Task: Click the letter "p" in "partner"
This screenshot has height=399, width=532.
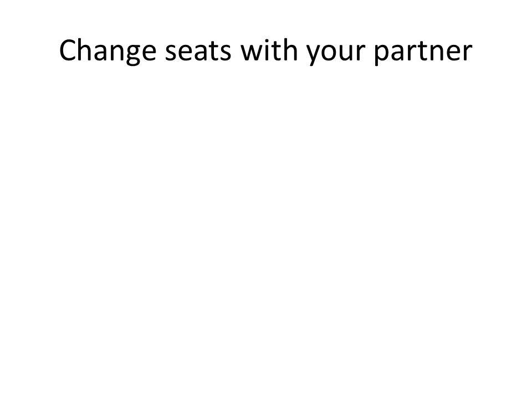Action: [382, 54]
